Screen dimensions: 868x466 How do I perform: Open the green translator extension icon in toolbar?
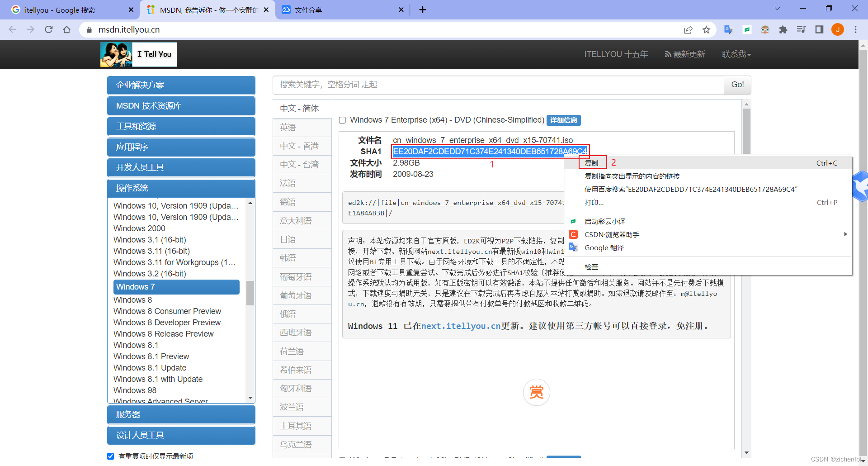click(747, 29)
